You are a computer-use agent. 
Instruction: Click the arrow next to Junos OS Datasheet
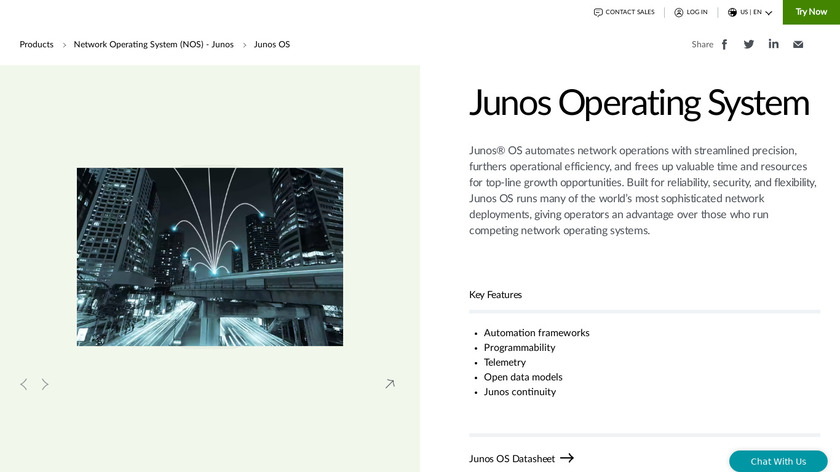point(567,458)
